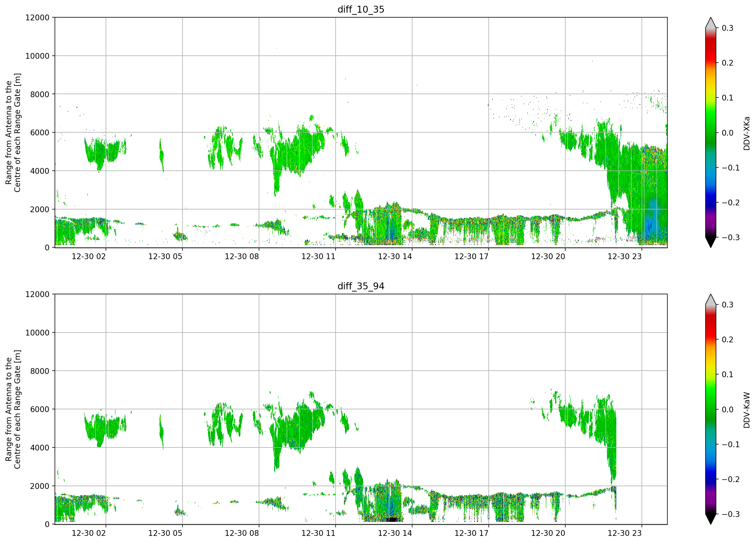Select the DDV-XKa colorbar label
This screenshot has height=543, width=756.
pos(746,133)
